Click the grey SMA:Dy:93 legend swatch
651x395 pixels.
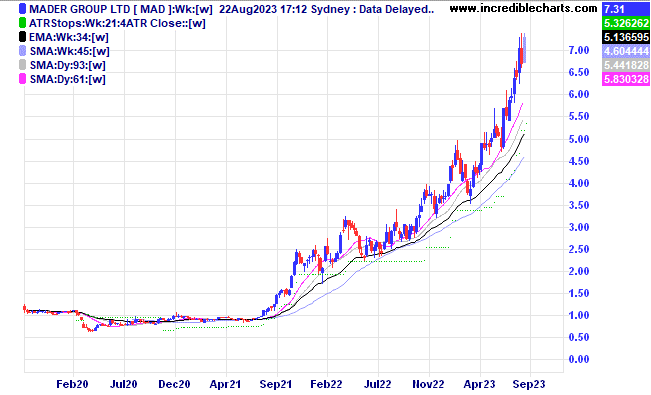(22, 65)
